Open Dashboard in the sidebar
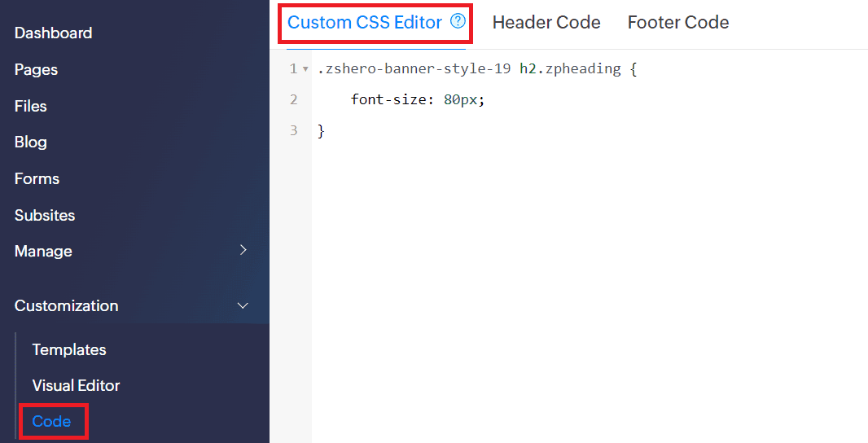The image size is (868, 443). 53,33
